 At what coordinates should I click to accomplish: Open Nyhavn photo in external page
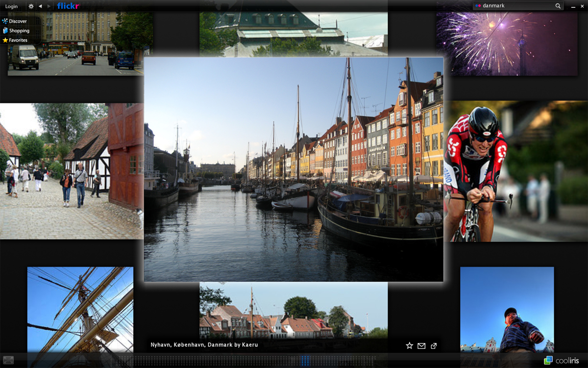tap(434, 346)
